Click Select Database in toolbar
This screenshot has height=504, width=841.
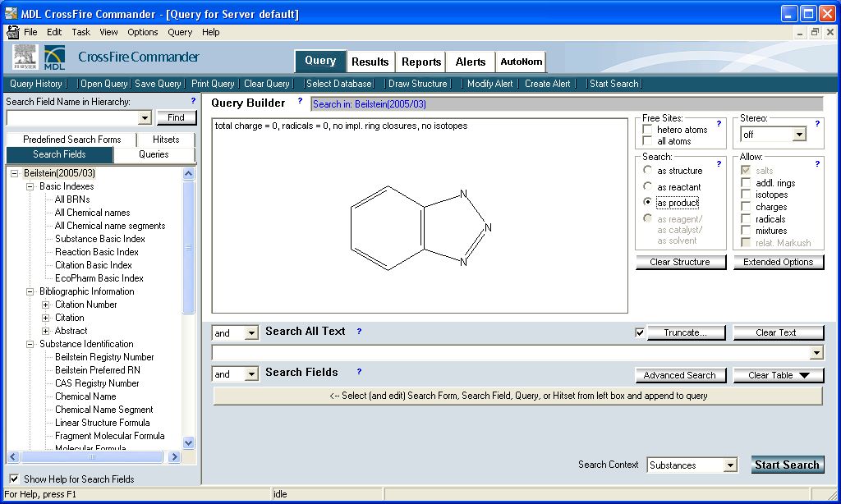click(x=339, y=84)
